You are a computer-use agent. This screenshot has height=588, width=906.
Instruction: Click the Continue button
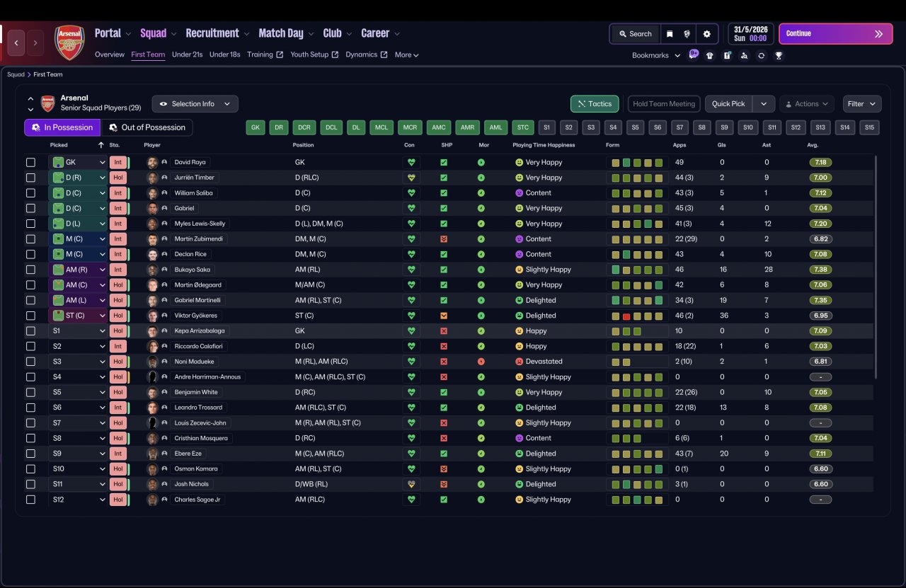[836, 34]
